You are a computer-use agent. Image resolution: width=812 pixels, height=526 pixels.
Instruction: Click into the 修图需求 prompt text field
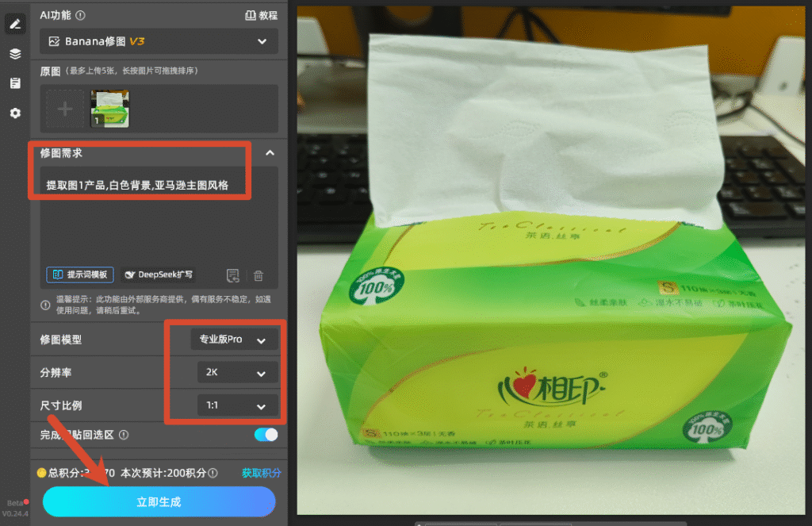pos(159,217)
